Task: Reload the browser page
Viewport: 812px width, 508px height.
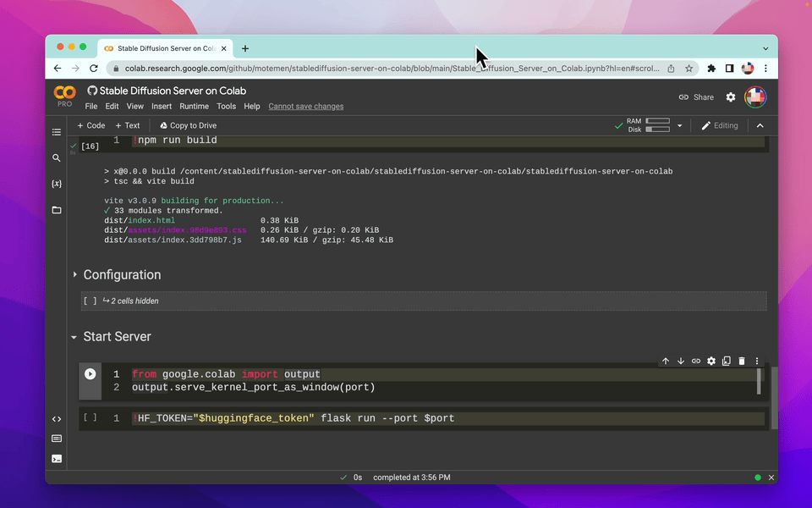Action: click(94, 69)
